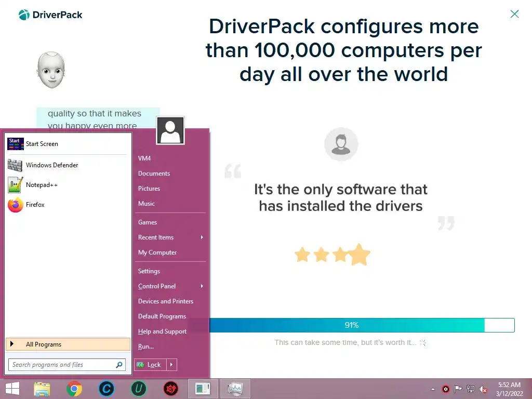Image resolution: width=532 pixels, height=399 pixels.
Task: Click the network tray icon
Action: (471, 389)
